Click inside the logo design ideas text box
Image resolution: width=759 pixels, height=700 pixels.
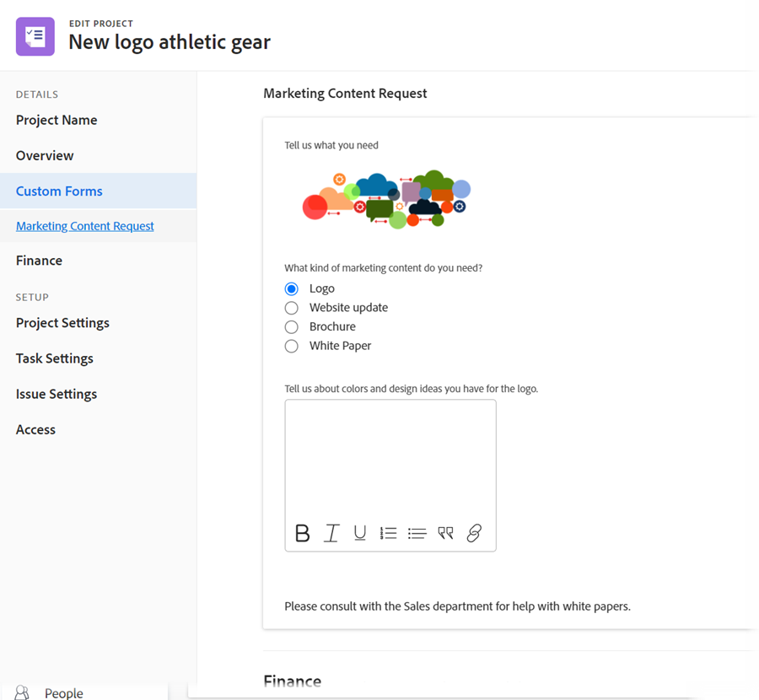click(x=390, y=460)
